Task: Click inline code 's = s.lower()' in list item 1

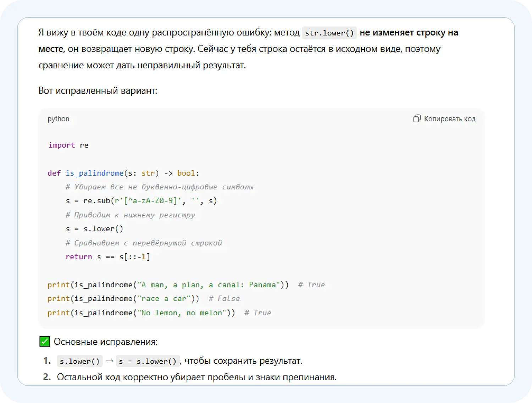Action: pyautogui.click(x=148, y=361)
